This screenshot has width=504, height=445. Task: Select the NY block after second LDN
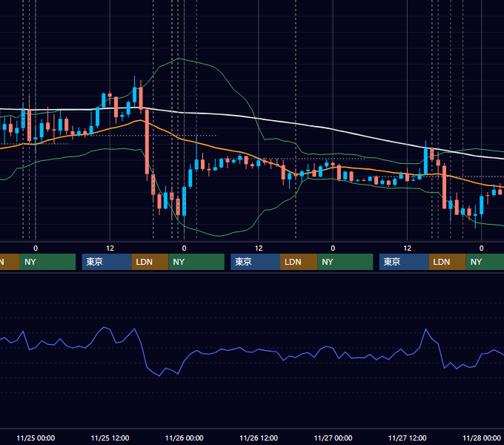[345, 262]
